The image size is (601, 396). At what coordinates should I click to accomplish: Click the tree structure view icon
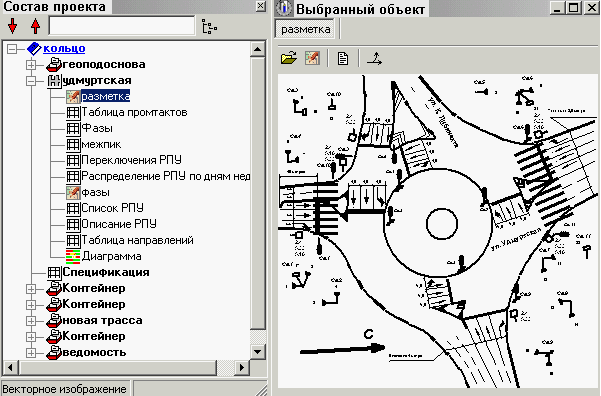209,27
